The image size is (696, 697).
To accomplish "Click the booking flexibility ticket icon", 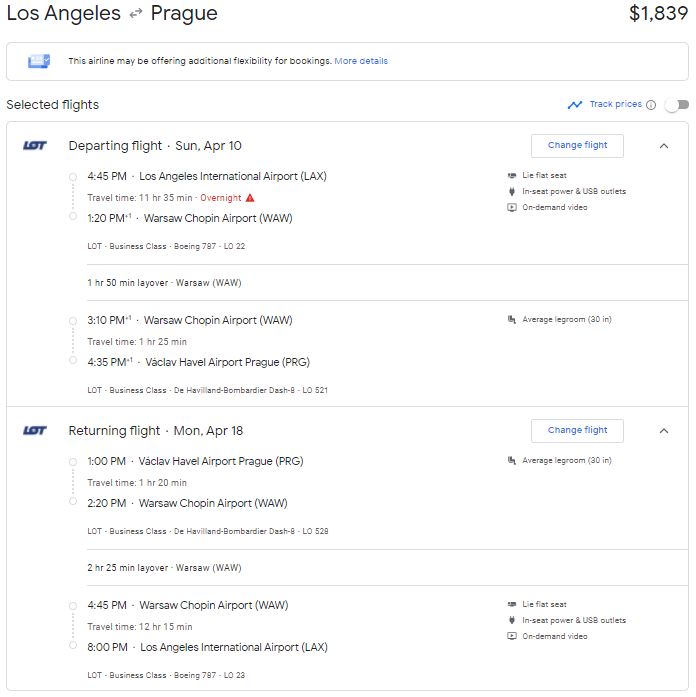I will pos(39,61).
